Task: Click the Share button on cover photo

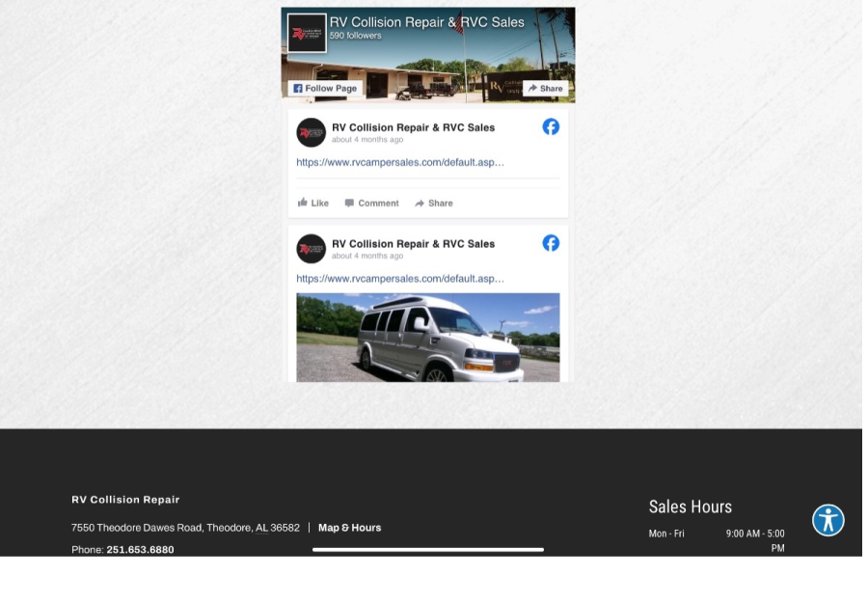Action: point(545,88)
